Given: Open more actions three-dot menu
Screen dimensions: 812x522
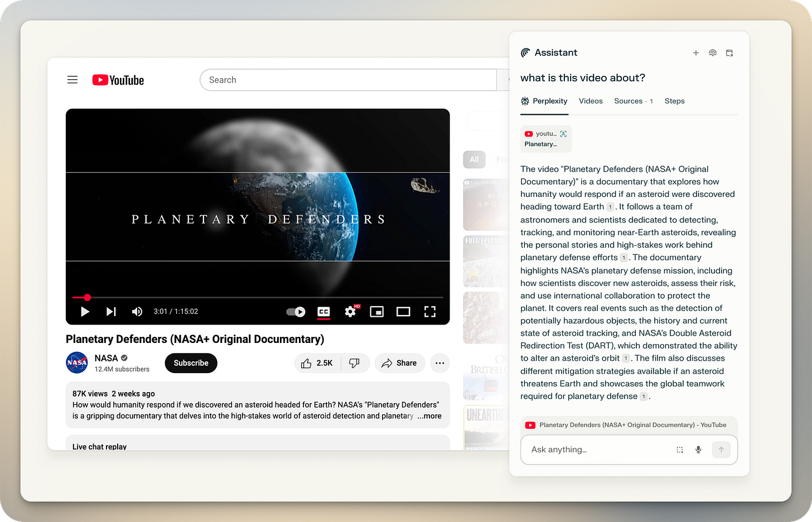Looking at the screenshot, I should point(439,363).
